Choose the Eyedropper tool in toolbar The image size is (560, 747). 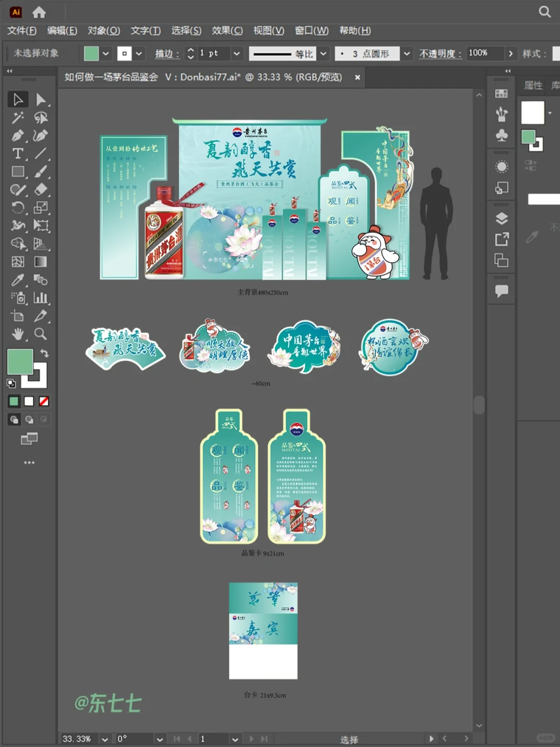click(18, 280)
